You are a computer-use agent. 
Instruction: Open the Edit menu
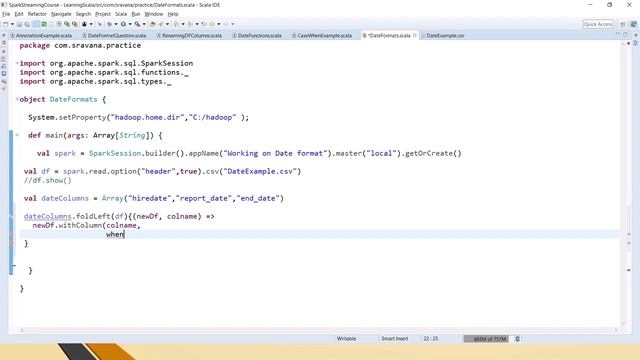tap(19, 14)
